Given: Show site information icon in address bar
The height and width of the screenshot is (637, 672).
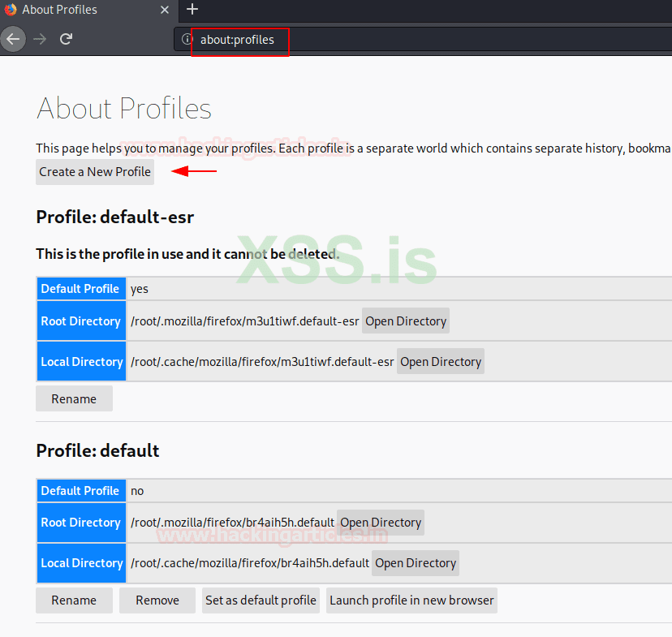Looking at the screenshot, I should click(187, 40).
